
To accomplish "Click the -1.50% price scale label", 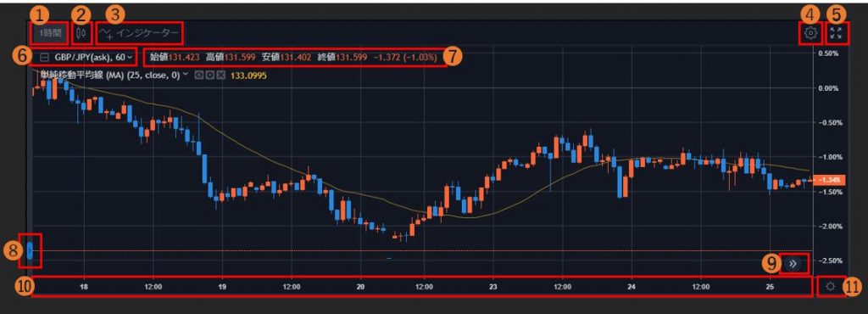I will 831,192.
